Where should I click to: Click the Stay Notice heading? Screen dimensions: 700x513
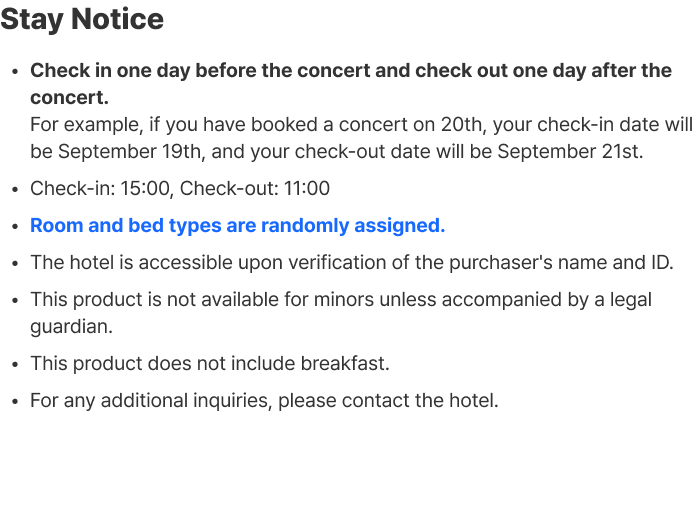pos(82,19)
